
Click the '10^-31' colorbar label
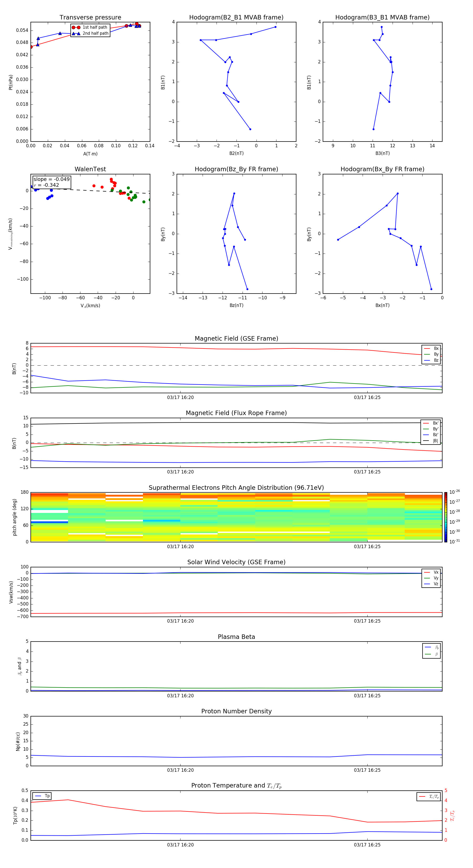(455, 542)
